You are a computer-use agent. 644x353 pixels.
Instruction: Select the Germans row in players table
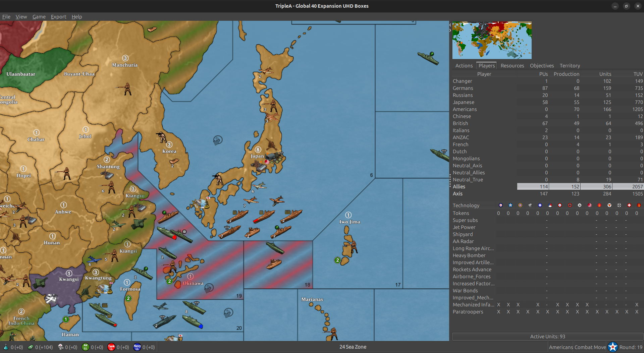(547, 88)
